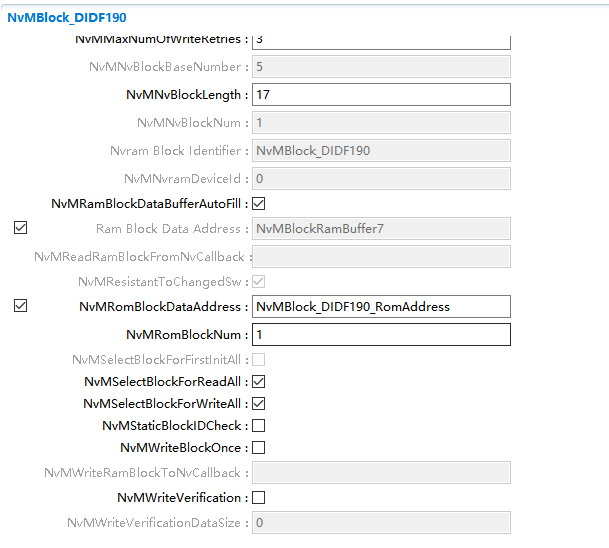Toggle the checkbox left of NvMRomBlockDataAddress
The image size is (609, 548).
(x=21, y=306)
